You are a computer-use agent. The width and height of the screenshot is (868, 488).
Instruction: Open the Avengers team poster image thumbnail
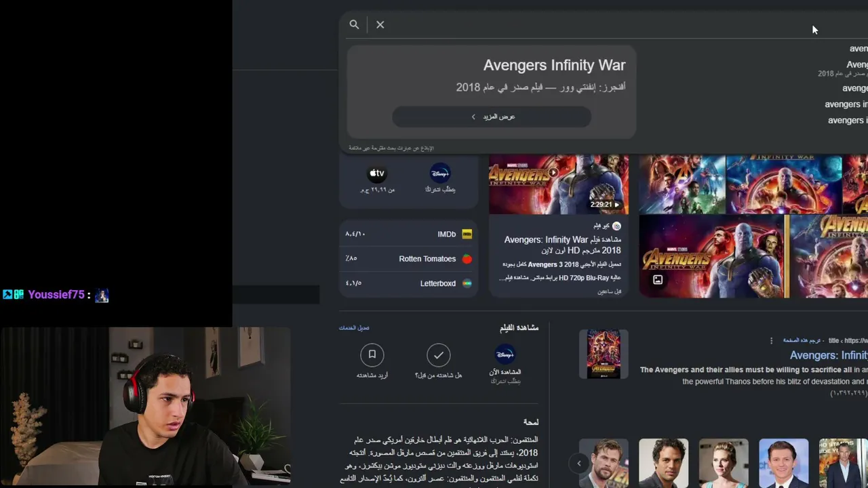pyautogui.click(x=682, y=184)
